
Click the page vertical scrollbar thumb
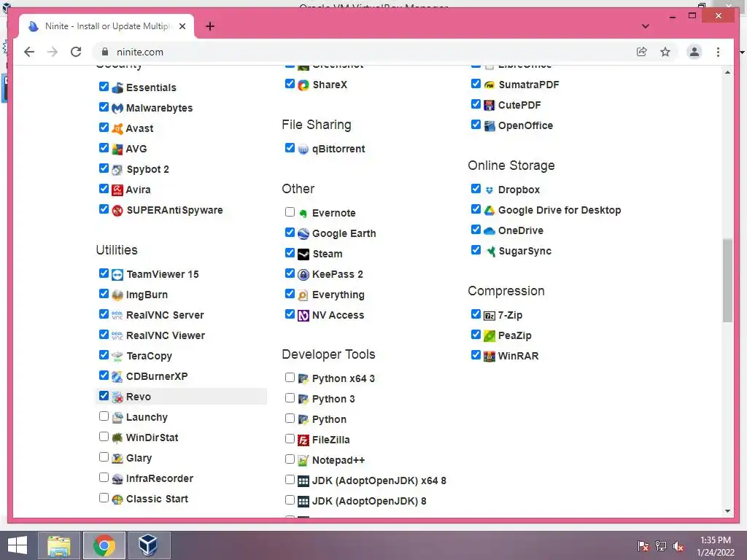point(727,281)
